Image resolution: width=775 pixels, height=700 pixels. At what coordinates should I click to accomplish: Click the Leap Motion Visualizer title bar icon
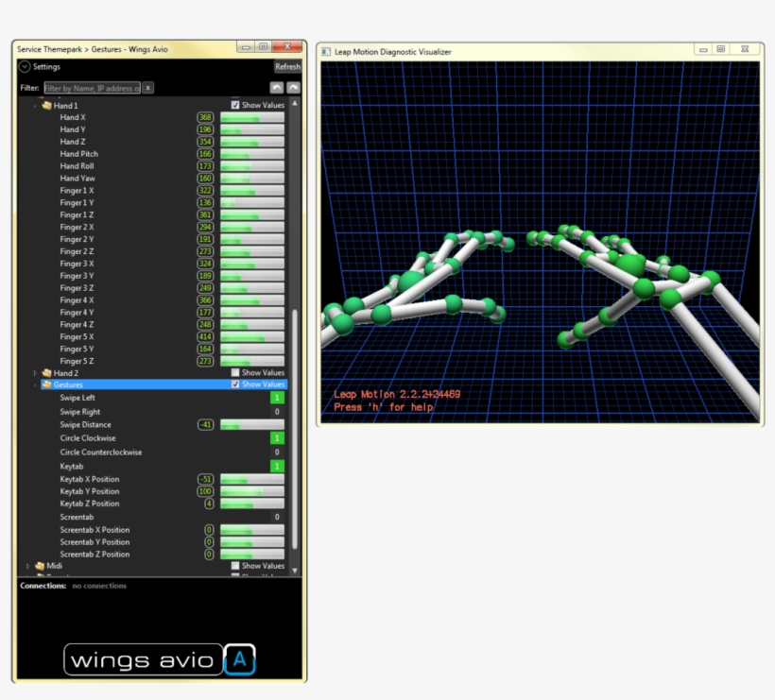click(x=325, y=51)
